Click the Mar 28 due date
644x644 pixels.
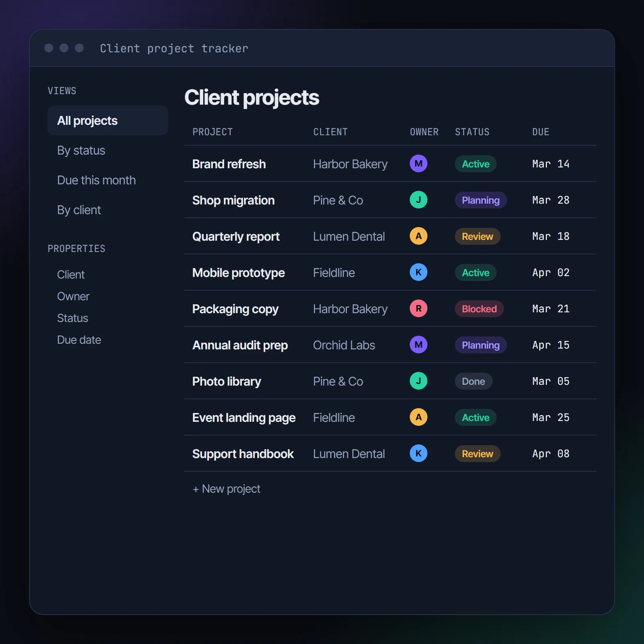pyautogui.click(x=551, y=200)
